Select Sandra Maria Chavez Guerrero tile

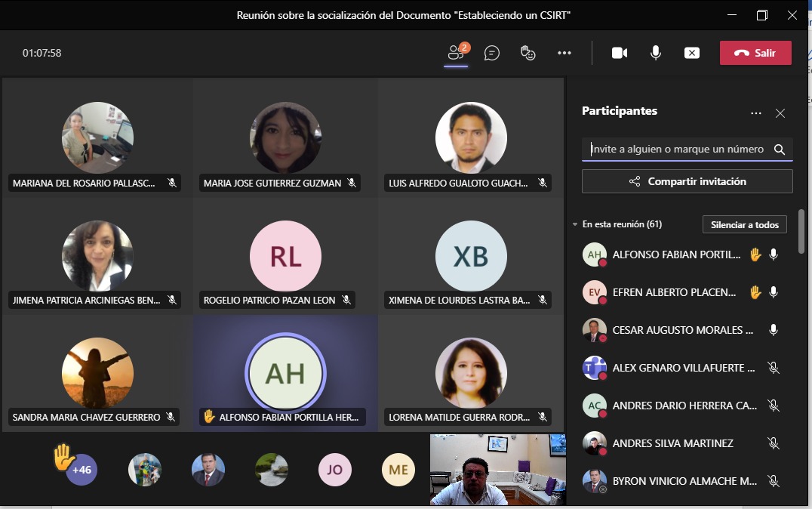pyautogui.click(x=97, y=373)
